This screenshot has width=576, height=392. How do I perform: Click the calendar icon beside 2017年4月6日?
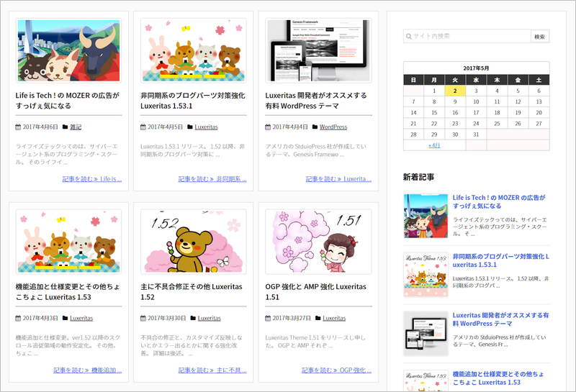pyautogui.click(x=18, y=127)
